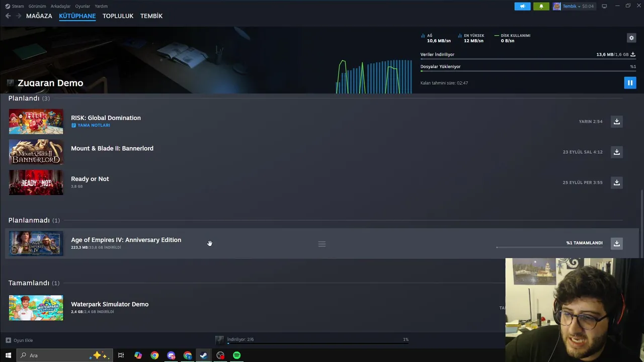Open the Görünüm menu
The image size is (644, 362).
point(37,6)
